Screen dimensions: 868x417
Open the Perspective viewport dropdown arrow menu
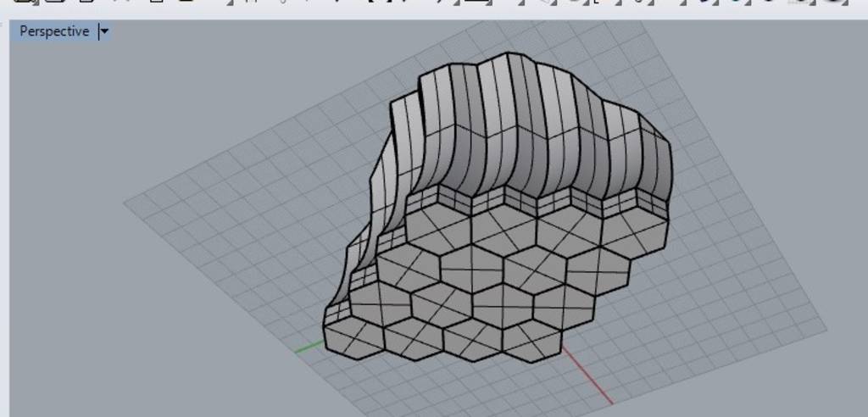pos(104,31)
